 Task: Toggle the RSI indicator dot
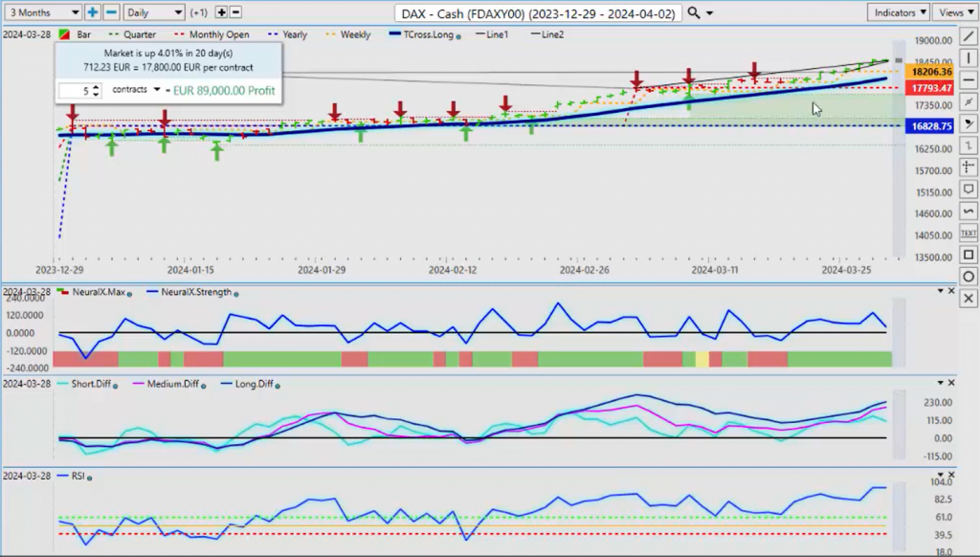click(x=89, y=478)
